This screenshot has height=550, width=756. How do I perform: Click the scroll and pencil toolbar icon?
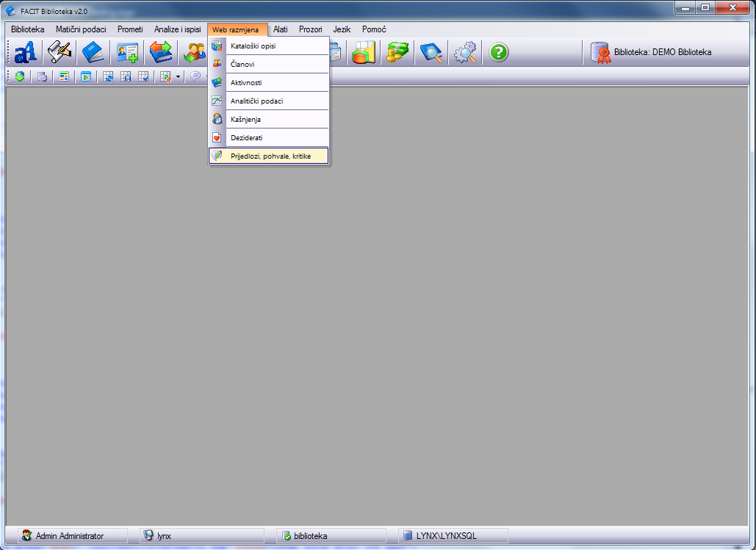pyautogui.click(x=59, y=53)
